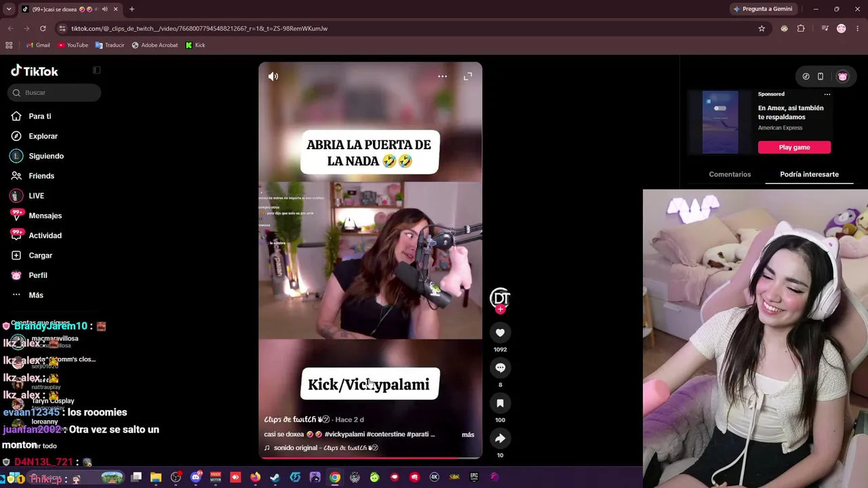868x488 pixels.
Task: Open the Traducir bookmark
Action: click(110, 45)
